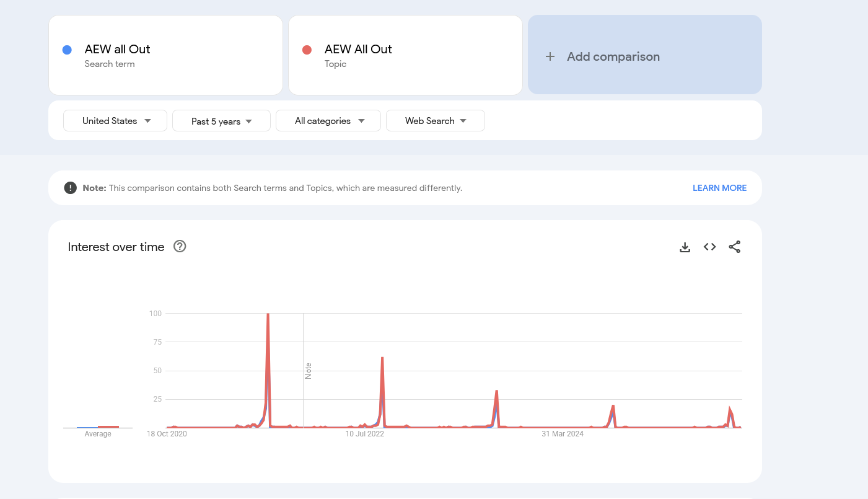The image size is (868, 499).
Task: Open help for Interest over time
Action: tap(180, 247)
